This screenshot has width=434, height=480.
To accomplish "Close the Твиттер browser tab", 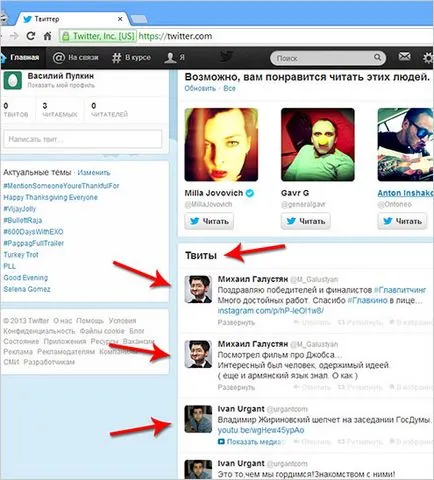I will tap(120, 19).
